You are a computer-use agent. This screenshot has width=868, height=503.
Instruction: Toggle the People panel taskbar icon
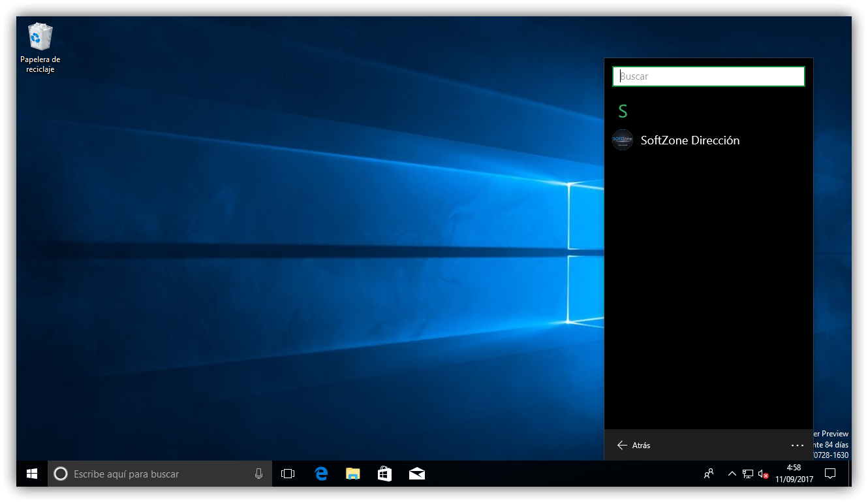pos(709,474)
